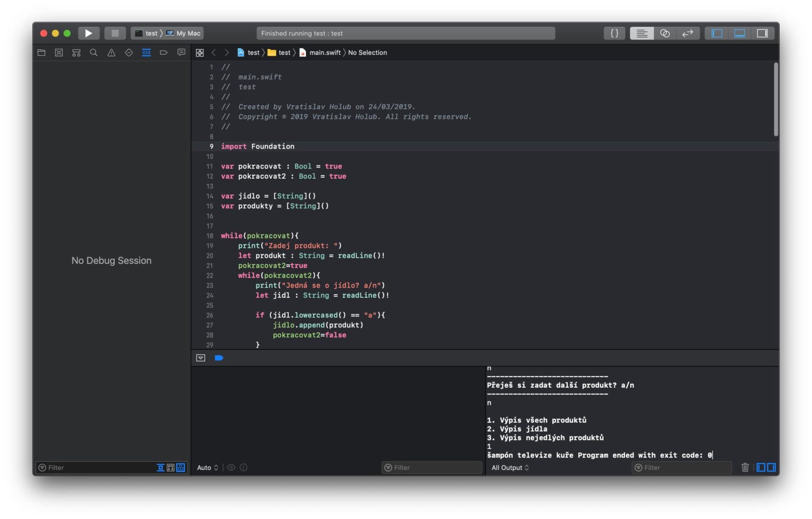Screen dimensions: 812x519
Task: Open the Report navigator speech bubble icon
Action: coord(181,53)
